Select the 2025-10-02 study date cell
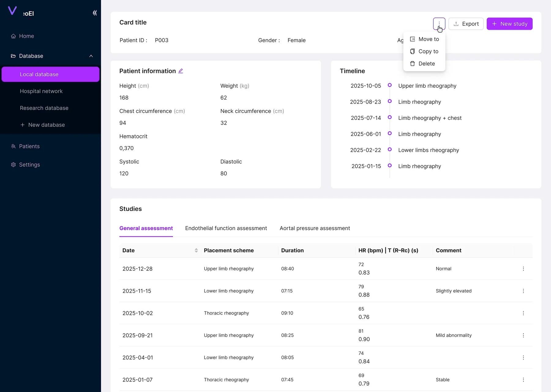Screen dimensions: 551x392 pyautogui.click(x=137, y=313)
